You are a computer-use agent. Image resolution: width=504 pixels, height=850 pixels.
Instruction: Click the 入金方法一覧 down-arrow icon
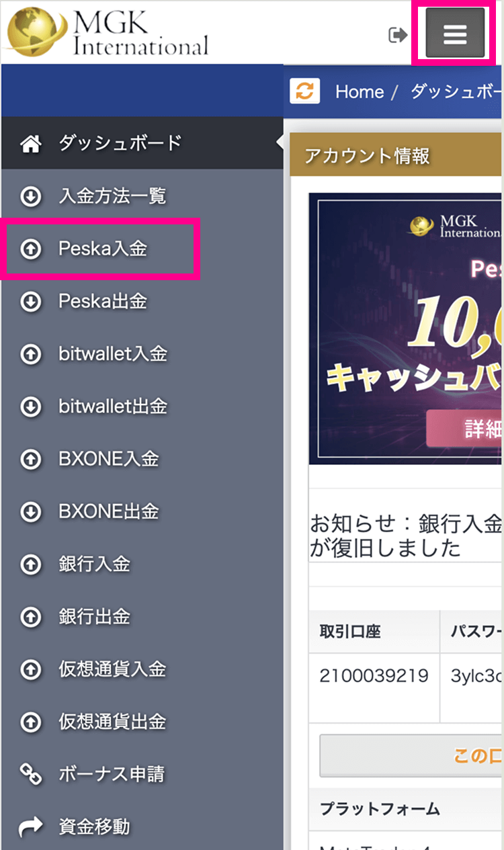tap(31, 196)
